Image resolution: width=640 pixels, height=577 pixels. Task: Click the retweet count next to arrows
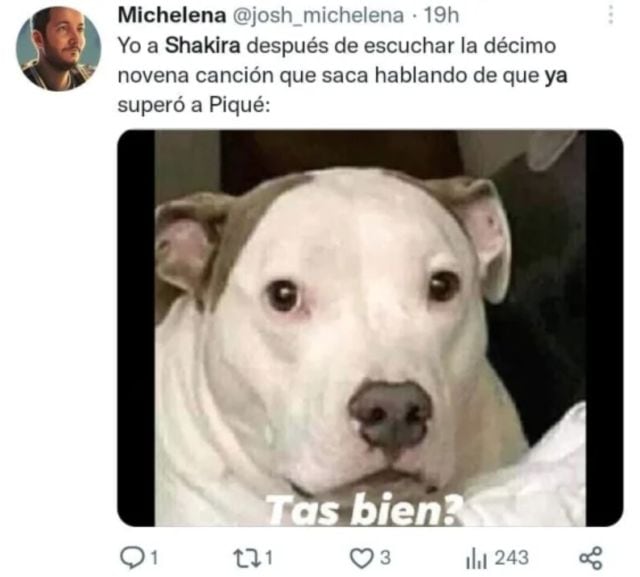pos(268,558)
